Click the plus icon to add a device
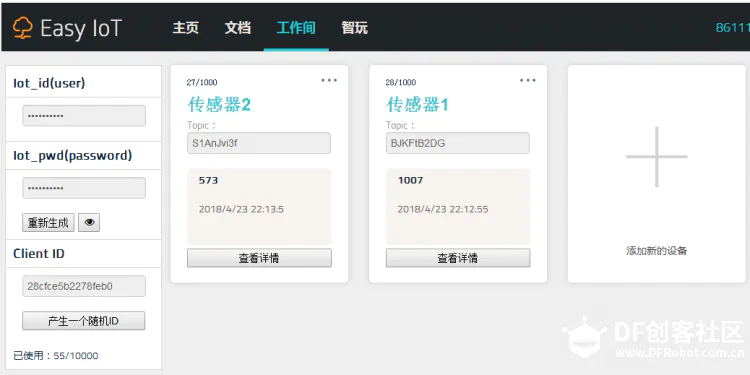This screenshot has height=375, width=750. click(657, 156)
